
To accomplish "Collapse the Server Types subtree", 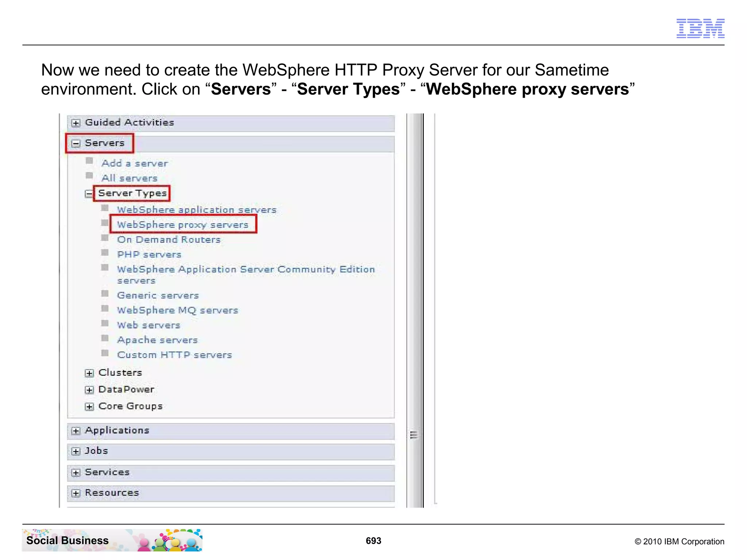I will point(89,194).
